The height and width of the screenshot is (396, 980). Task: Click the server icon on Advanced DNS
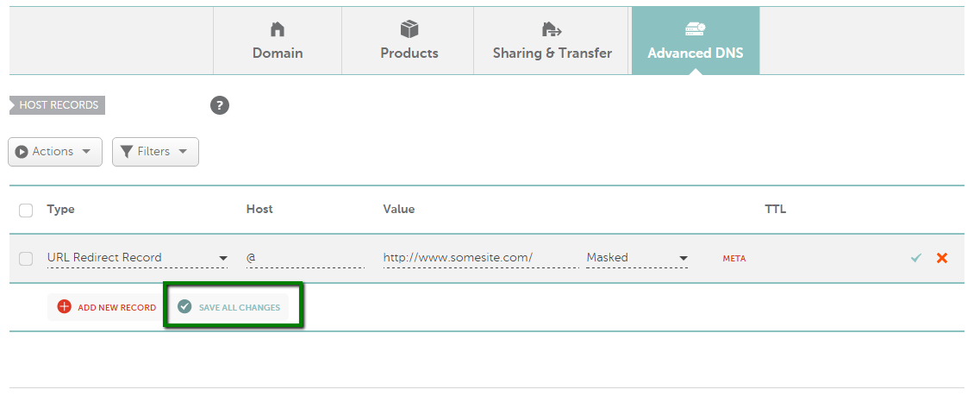pos(696,28)
